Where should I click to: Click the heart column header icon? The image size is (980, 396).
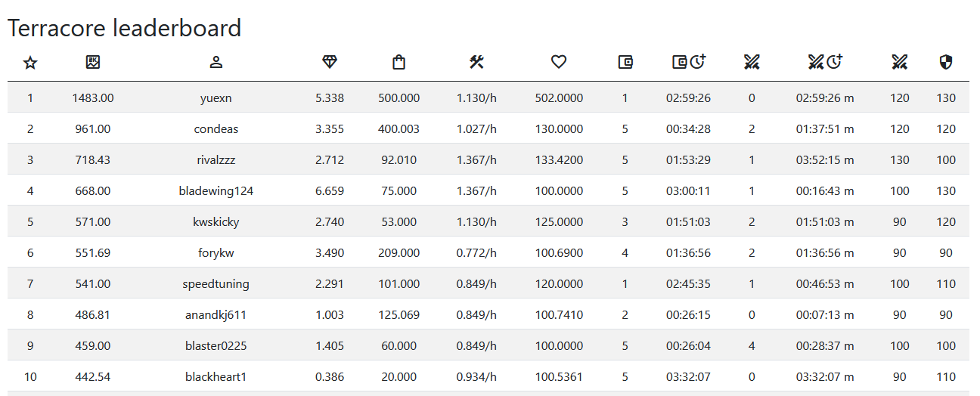(x=559, y=63)
